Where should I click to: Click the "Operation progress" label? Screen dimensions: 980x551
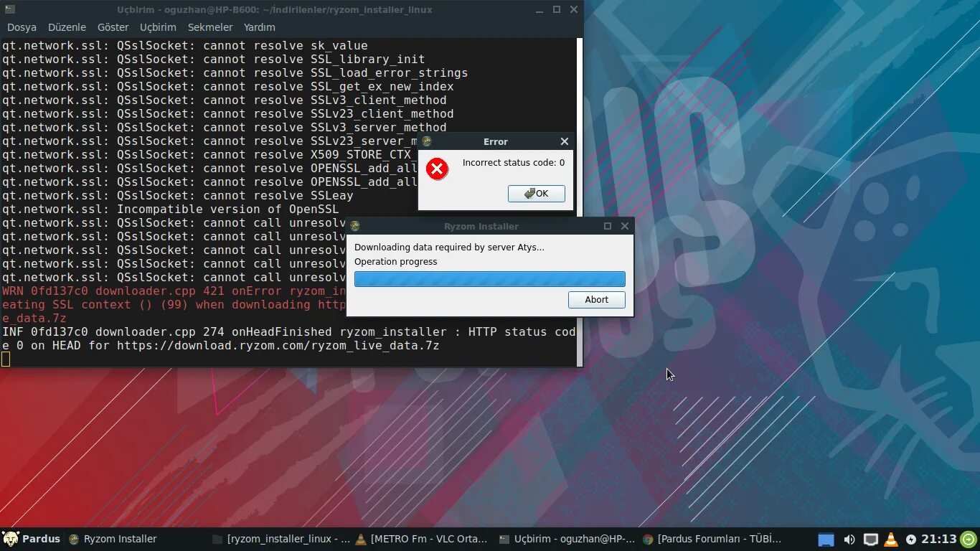[395, 262]
